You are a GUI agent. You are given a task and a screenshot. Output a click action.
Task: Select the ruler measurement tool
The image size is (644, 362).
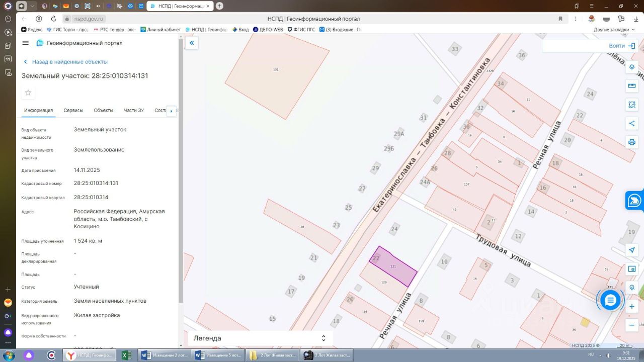(x=632, y=86)
